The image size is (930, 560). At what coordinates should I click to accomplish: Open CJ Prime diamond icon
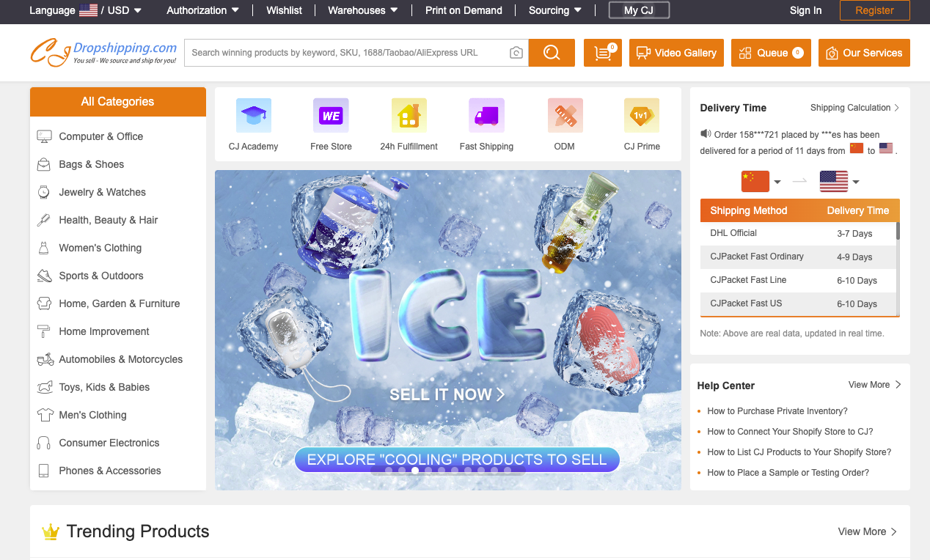[642, 116]
